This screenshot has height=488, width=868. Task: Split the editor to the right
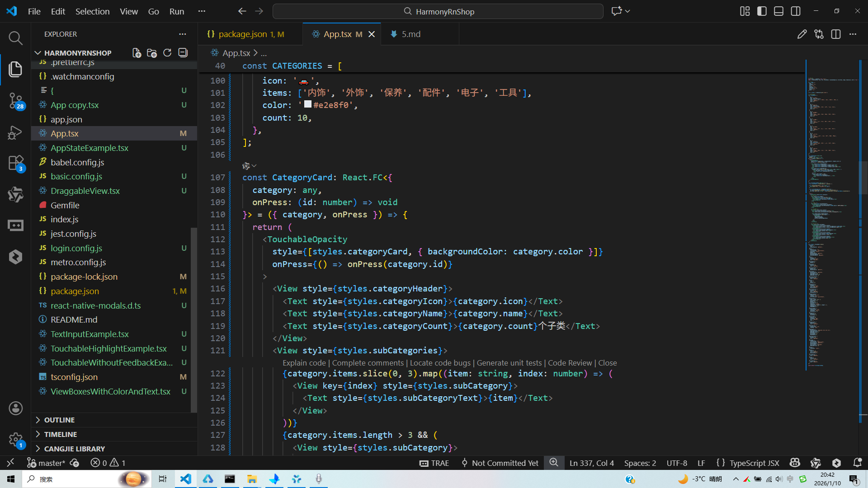(x=835, y=34)
